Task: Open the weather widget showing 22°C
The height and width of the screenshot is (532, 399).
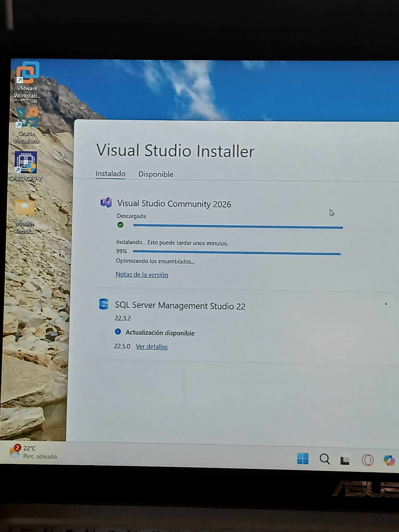Action: [x=33, y=452]
